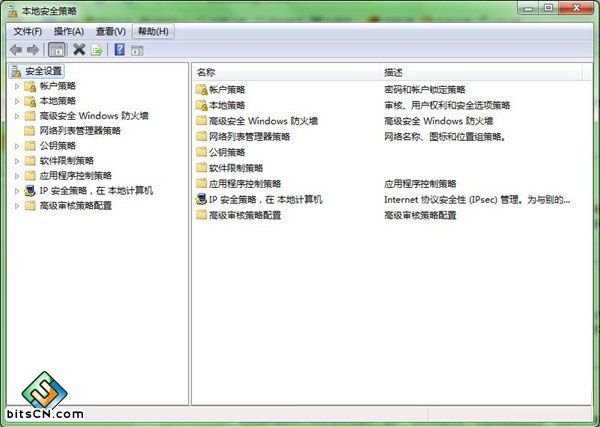The width and height of the screenshot is (600, 427).
Task: Click the 帐户策略 folder icon in tree
Action: point(30,86)
